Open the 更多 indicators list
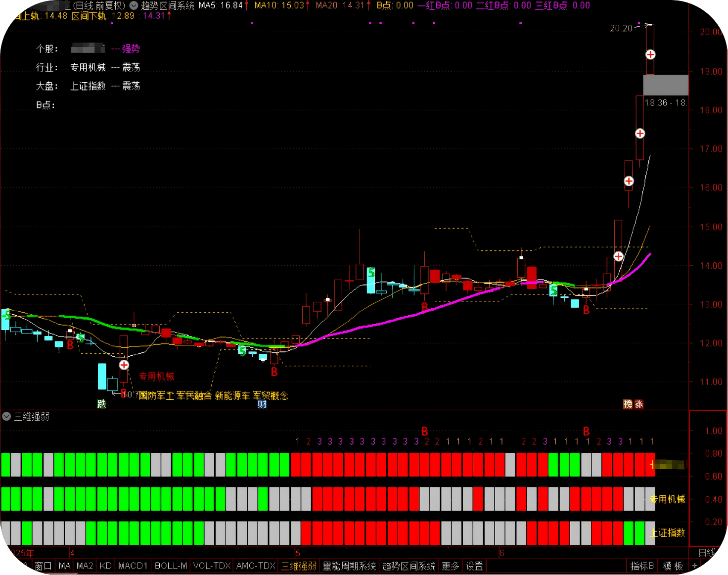 tap(450, 566)
